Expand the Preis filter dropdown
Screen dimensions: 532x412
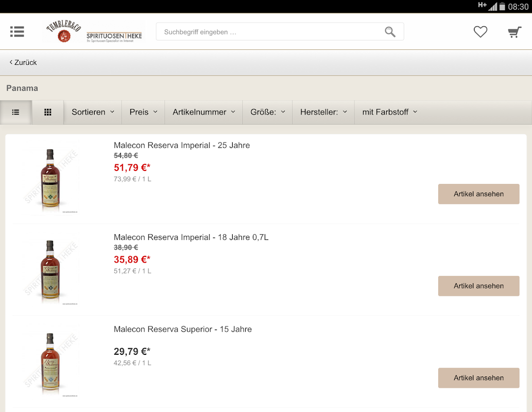point(143,112)
